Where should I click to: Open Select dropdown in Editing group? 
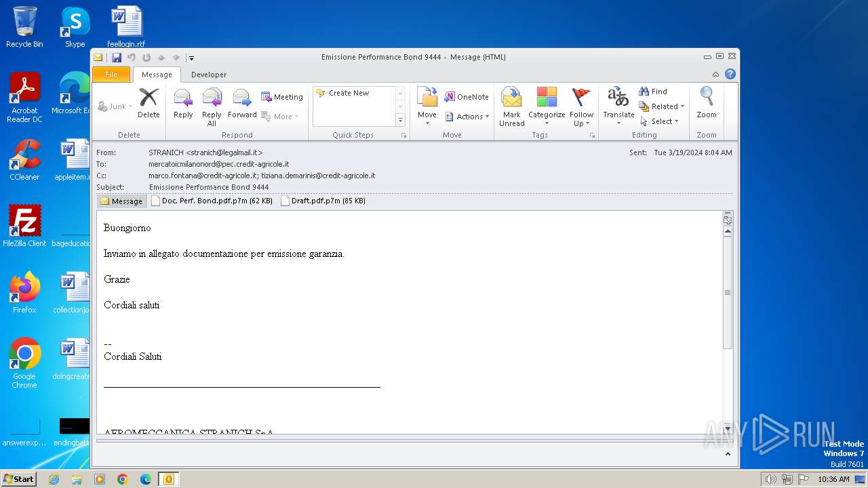658,121
